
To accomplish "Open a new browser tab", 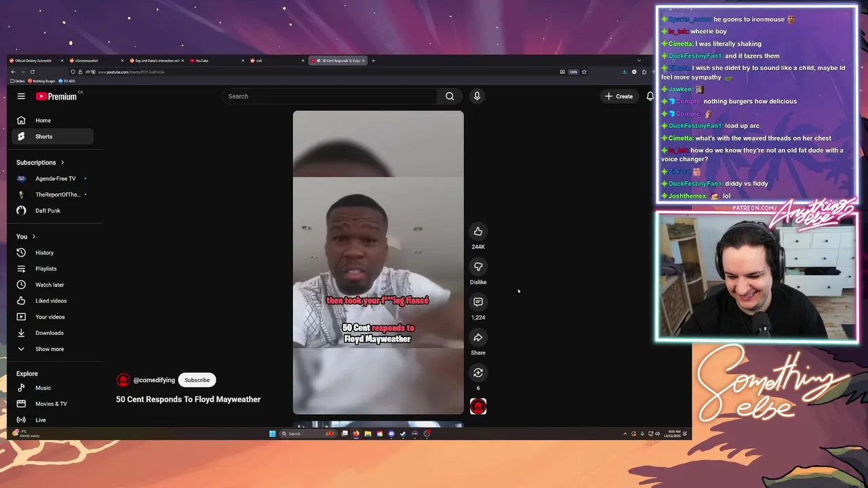I will pos(373,60).
